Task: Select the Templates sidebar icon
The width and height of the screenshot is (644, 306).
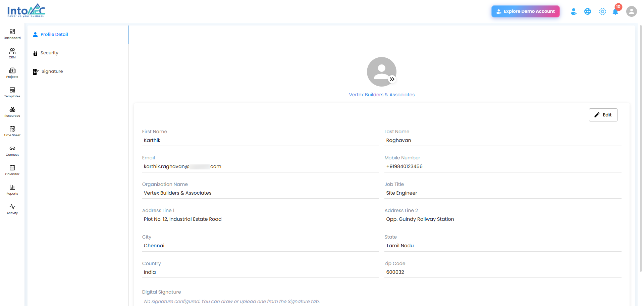Action: click(12, 93)
